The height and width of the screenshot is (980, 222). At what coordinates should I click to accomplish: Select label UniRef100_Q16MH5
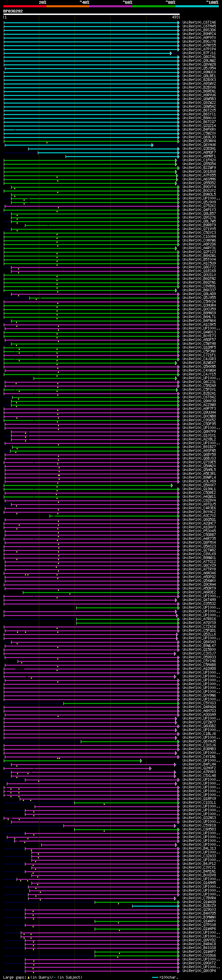click(x=199, y=883)
